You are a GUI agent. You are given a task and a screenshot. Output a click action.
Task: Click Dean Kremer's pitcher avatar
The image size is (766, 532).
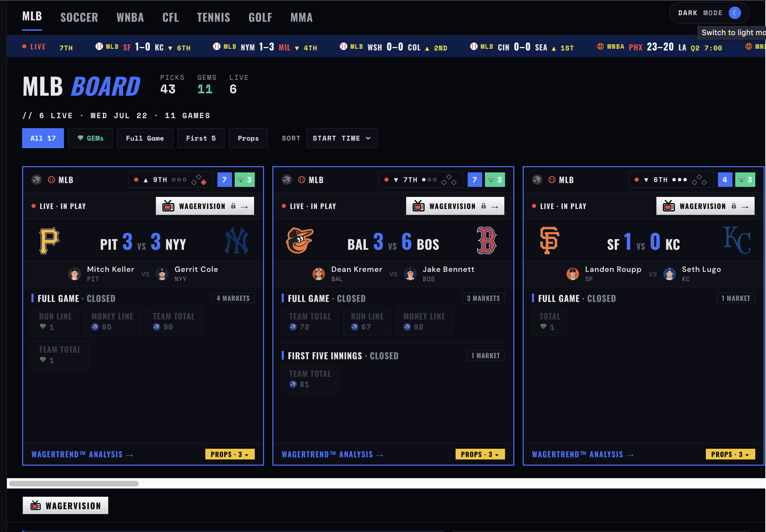point(319,274)
